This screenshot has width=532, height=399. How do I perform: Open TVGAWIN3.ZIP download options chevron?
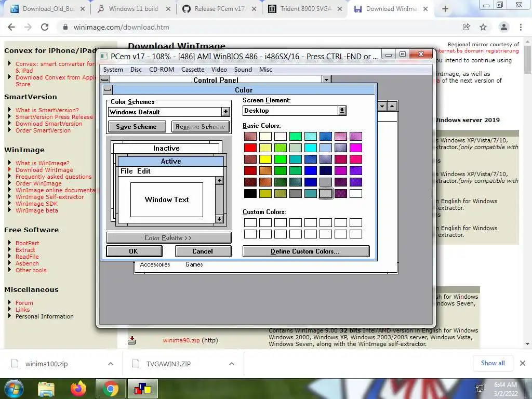pos(231,364)
